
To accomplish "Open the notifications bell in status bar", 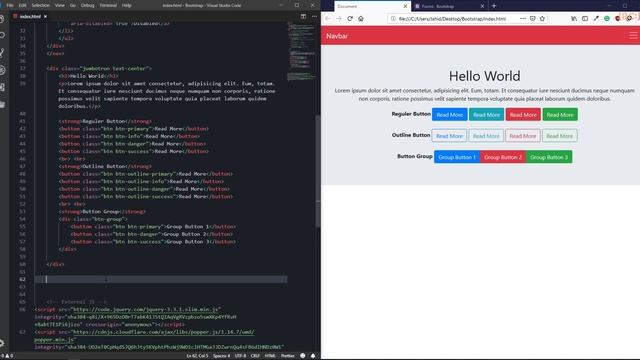I will [313, 356].
